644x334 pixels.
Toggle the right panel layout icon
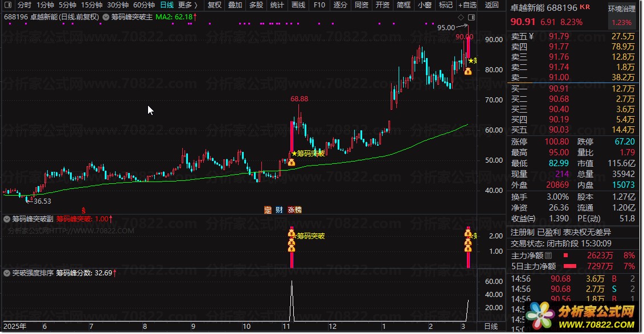[x=471, y=17]
